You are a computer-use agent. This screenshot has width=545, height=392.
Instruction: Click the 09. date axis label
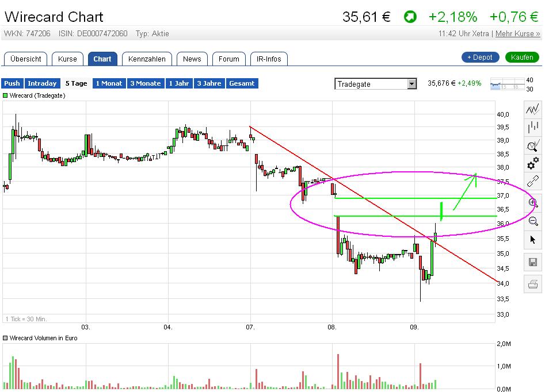(x=414, y=327)
